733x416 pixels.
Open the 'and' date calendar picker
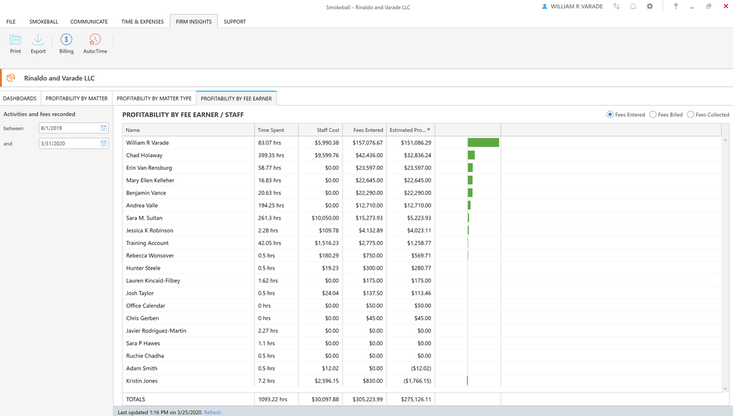point(103,143)
